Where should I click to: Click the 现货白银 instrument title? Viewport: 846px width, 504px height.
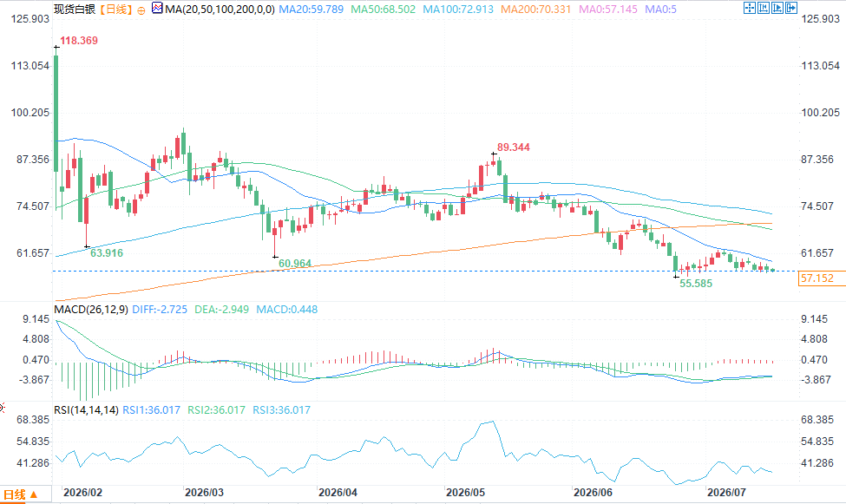pos(75,10)
